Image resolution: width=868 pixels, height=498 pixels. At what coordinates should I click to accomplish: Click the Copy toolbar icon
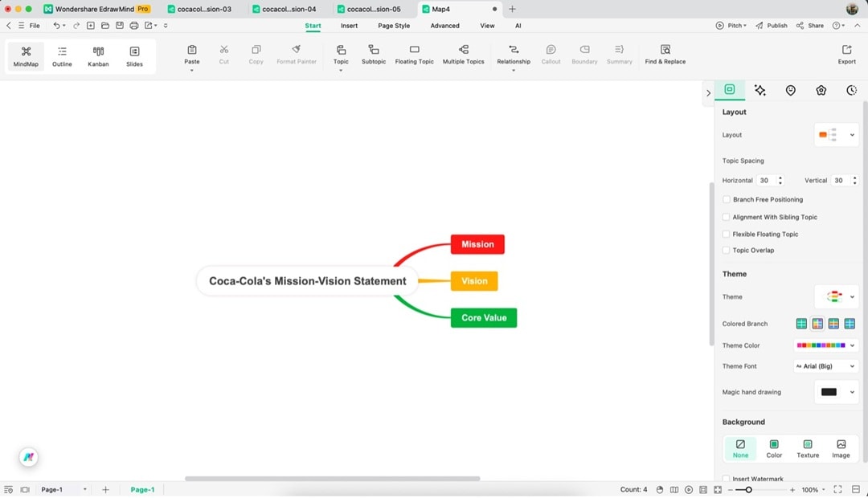tap(256, 50)
